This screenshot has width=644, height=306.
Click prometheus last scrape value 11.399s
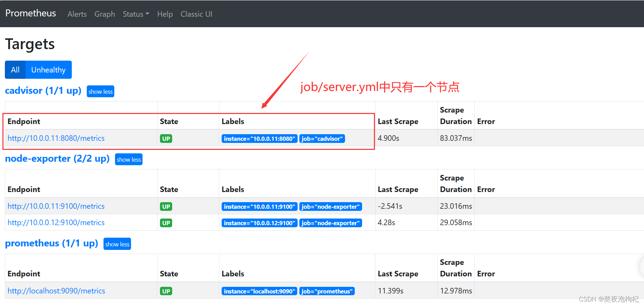tap(391, 291)
